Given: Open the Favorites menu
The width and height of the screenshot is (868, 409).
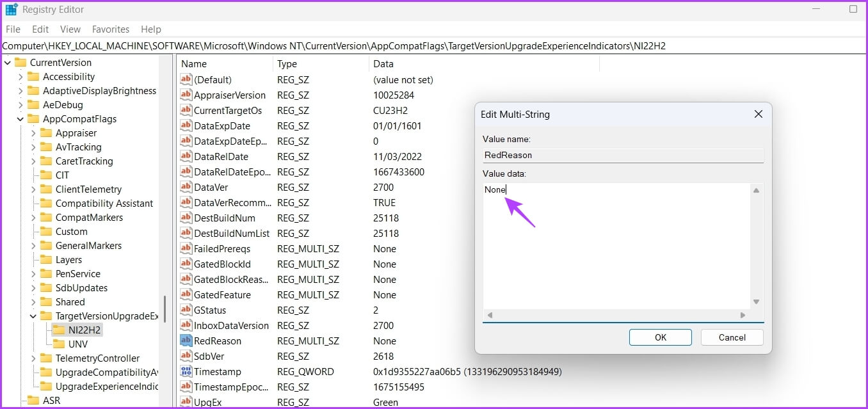Looking at the screenshot, I should tap(111, 29).
